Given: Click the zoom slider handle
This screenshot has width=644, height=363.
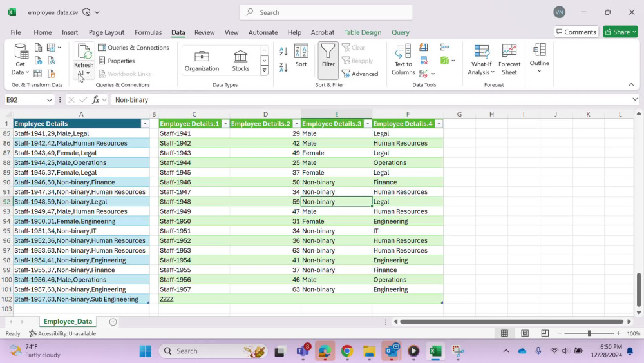Looking at the screenshot, I should pos(589,333).
